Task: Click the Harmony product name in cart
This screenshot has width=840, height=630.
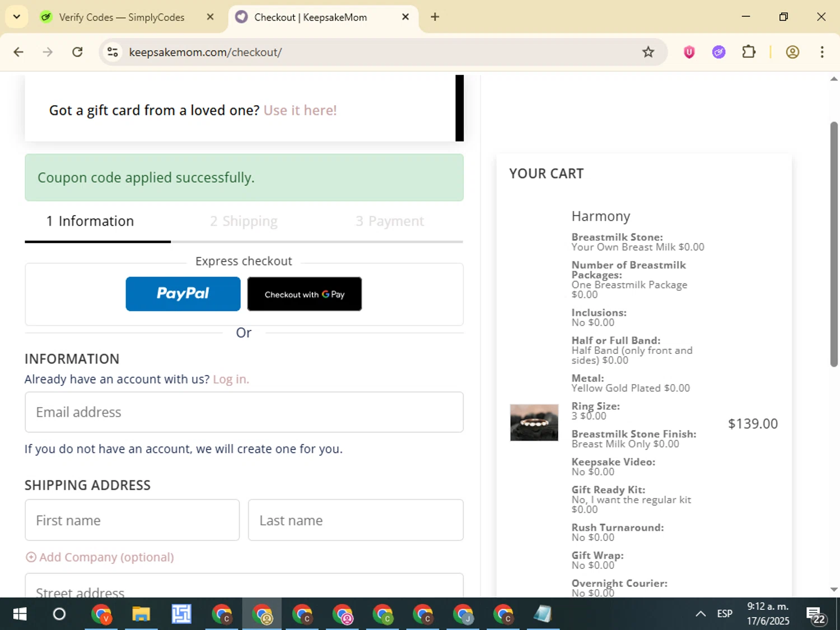Action: coord(601,216)
